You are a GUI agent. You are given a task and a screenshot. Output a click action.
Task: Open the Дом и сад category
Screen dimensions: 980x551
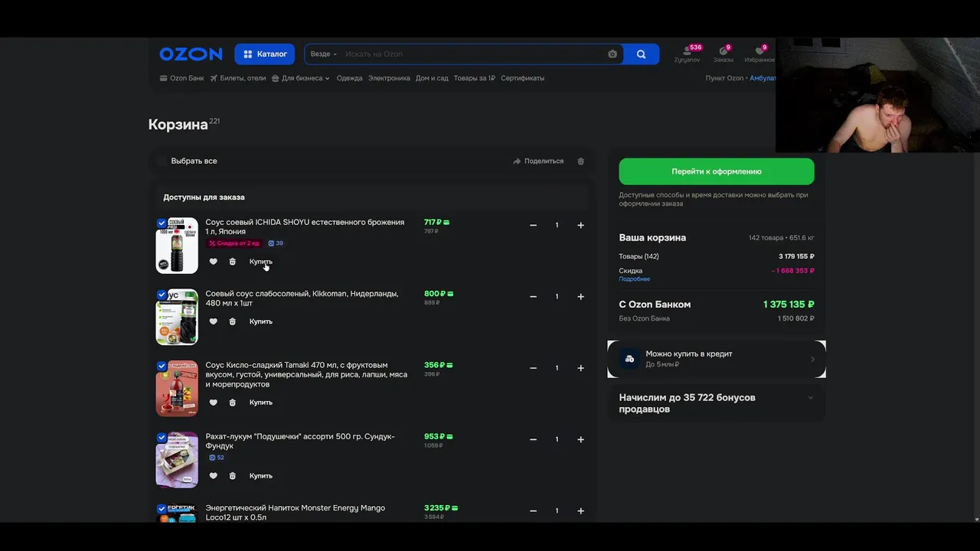432,78
